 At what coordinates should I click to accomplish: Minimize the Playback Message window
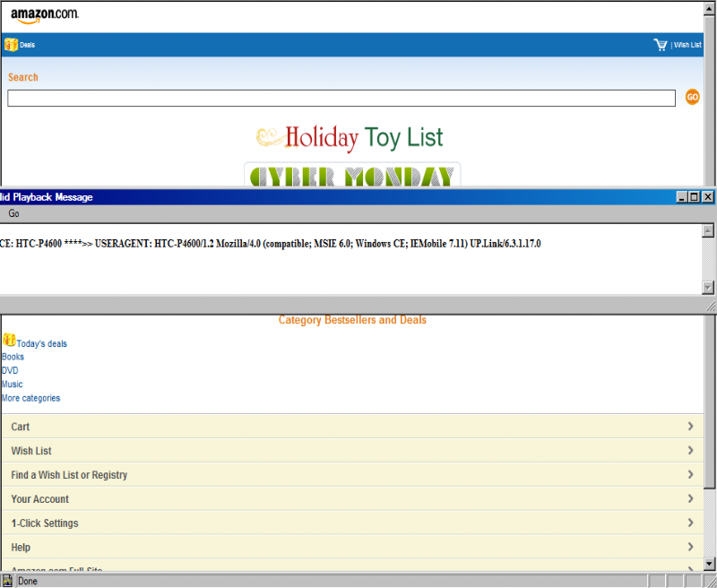click(x=681, y=197)
